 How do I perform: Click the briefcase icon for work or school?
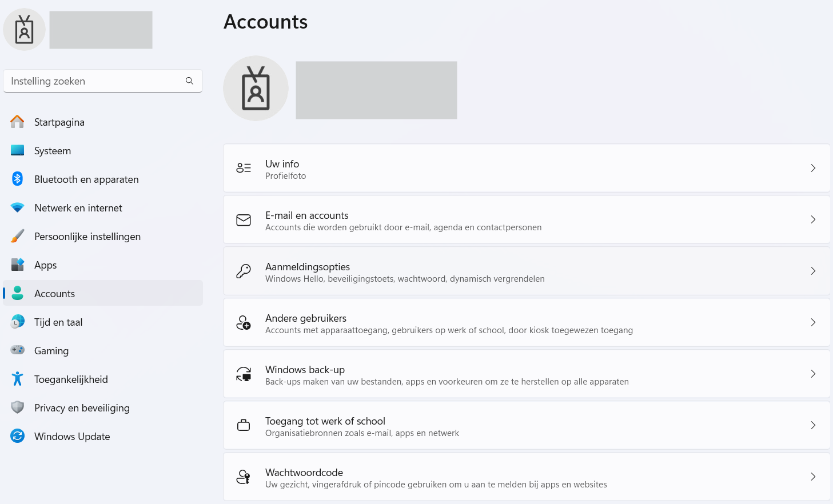tap(244, 426)
